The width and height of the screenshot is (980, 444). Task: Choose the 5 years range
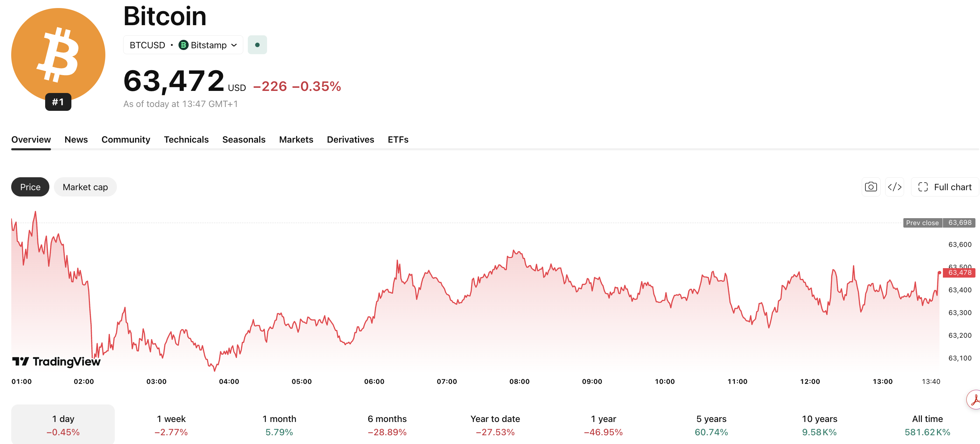coord(712,425)
